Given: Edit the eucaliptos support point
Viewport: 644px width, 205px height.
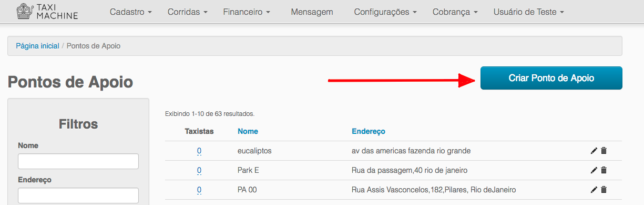Looking at the screenshot, I should click(x=594, y=151).
